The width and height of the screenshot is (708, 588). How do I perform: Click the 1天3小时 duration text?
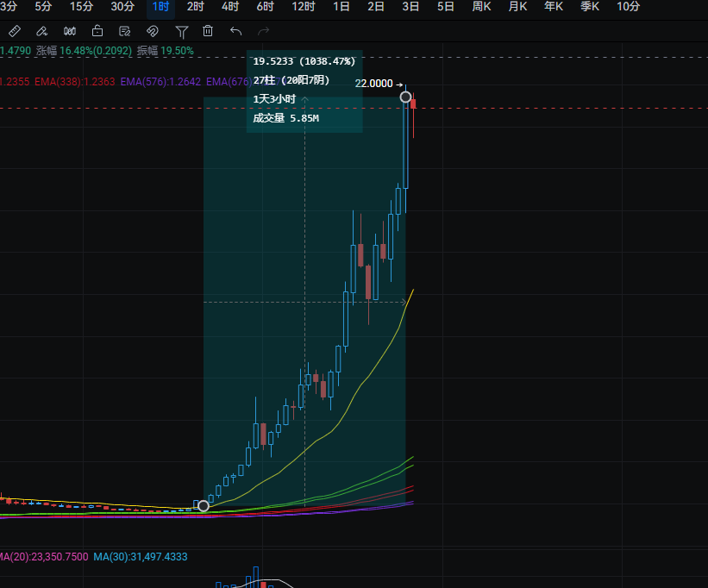274,99
